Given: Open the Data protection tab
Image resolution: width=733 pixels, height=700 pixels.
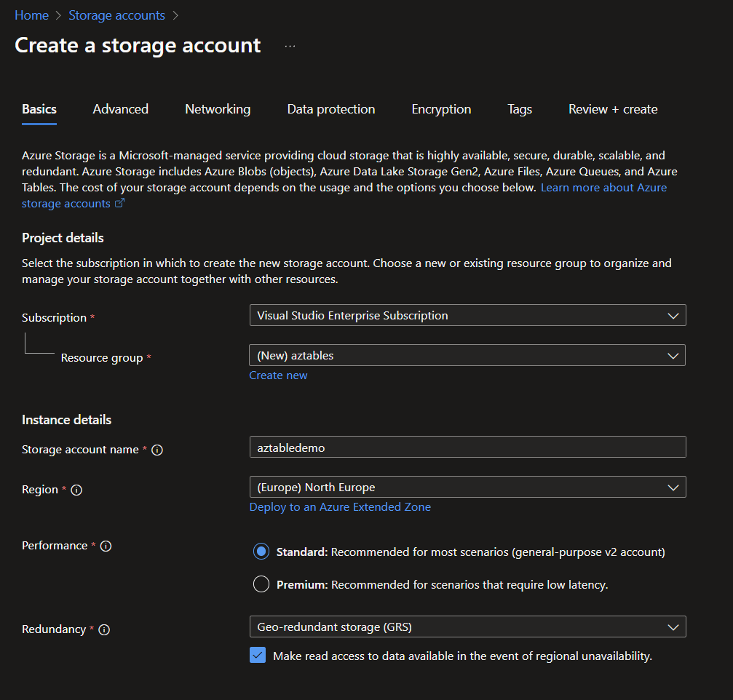Looking at the screenshot, I should [331, 109].
